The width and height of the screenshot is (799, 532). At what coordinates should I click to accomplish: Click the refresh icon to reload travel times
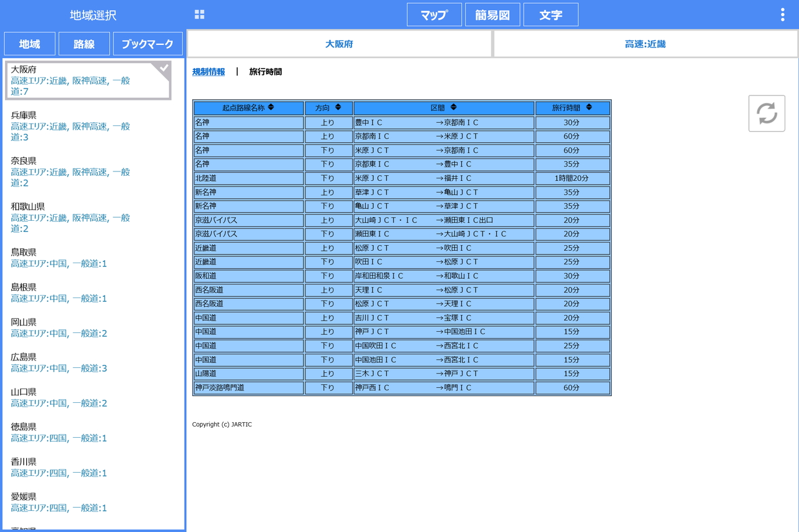[x=767, y=113]
